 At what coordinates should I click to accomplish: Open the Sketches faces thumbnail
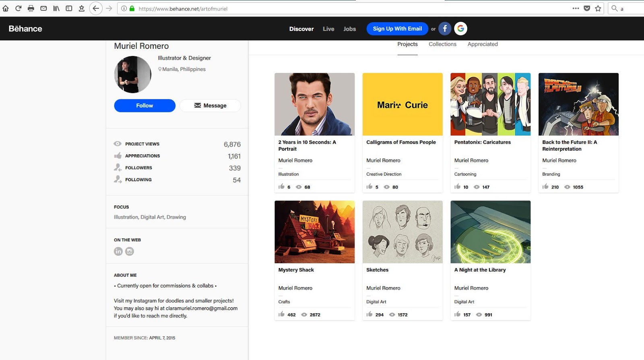(402, 232)
